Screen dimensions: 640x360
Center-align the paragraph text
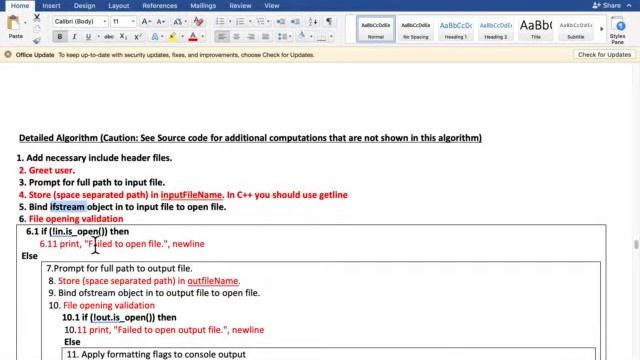[236, 37]
